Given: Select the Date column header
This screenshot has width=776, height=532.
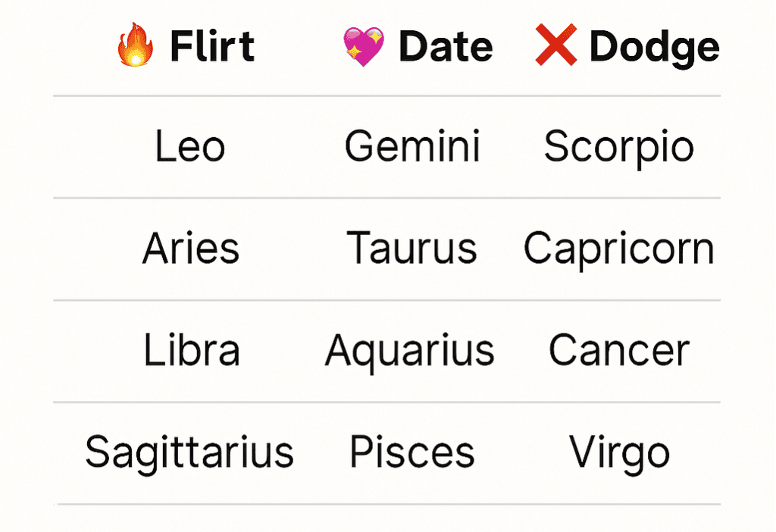Looking at the screenshot, I should [446, 46].
